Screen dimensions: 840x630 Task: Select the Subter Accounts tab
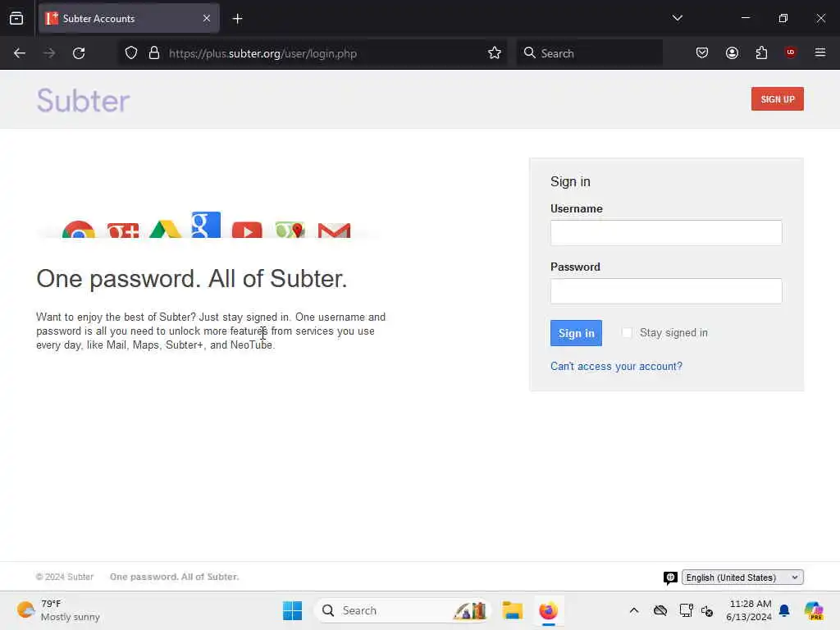(x=129, y=18)
